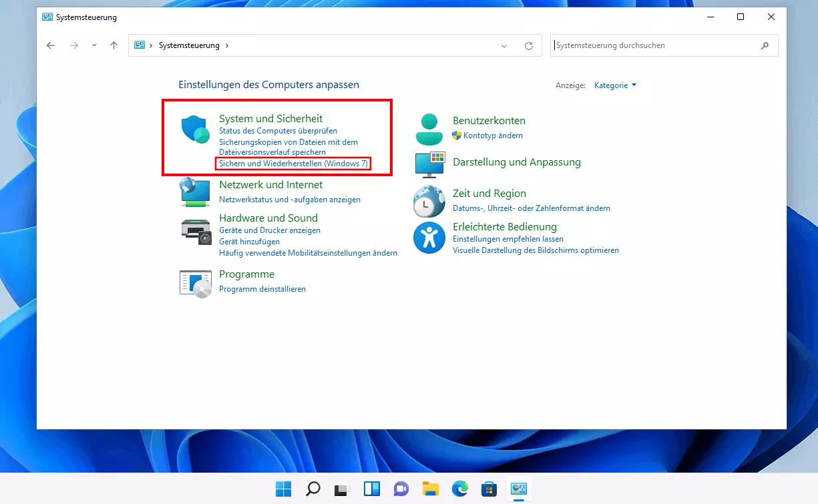818x504 pixels.
Task: Open Zeit und Region category
Action: 489,194
